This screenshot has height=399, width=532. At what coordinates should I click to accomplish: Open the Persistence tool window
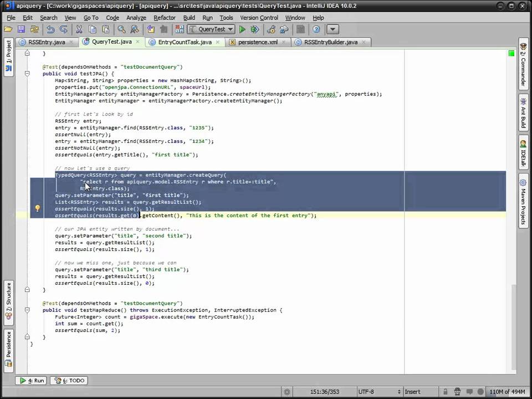coord(8,350)
